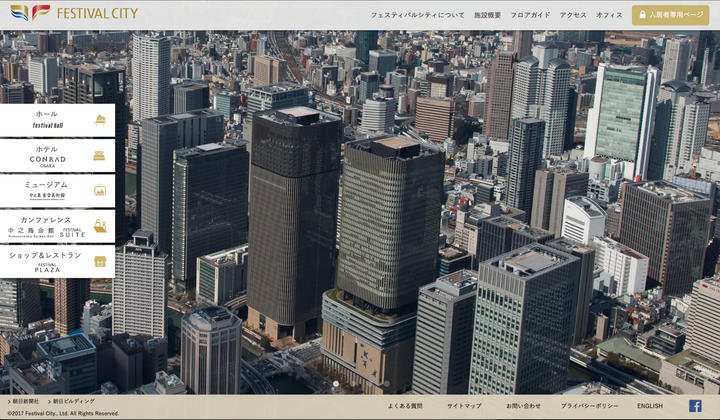Select the Festival Plaza shop icon
Viewport: 720px width, 420px height.
click(100, 261)
